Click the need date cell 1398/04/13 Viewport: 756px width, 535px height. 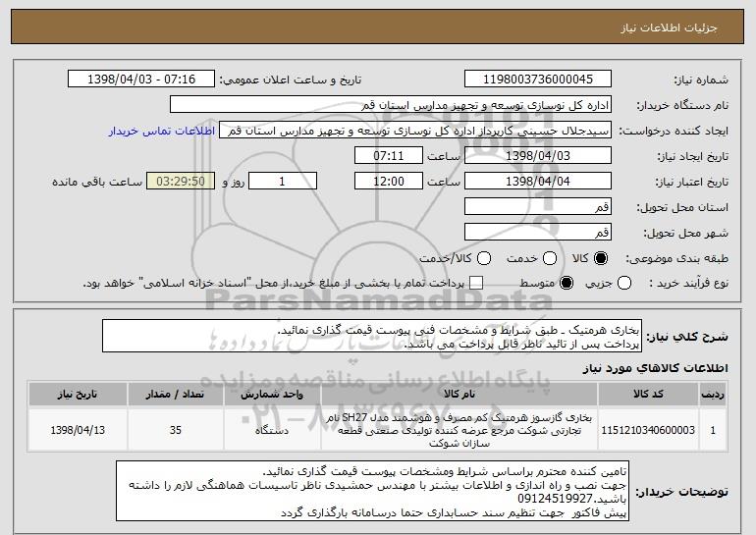(x=78, y=430)
